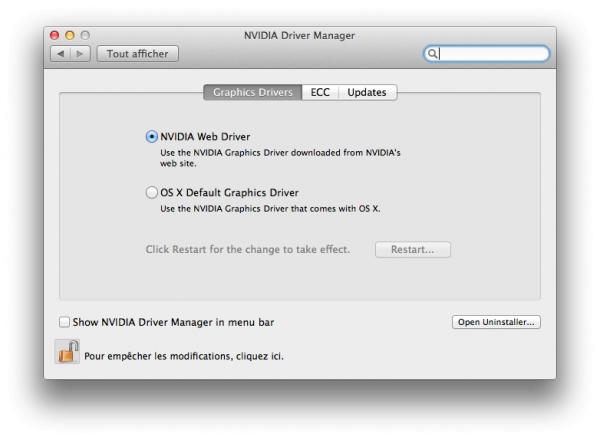This screenshot has height=440, width=600.
Task: Select the NVIDIA Web Driver radio button
Action: pyautogui.click(x=152, y=137)
